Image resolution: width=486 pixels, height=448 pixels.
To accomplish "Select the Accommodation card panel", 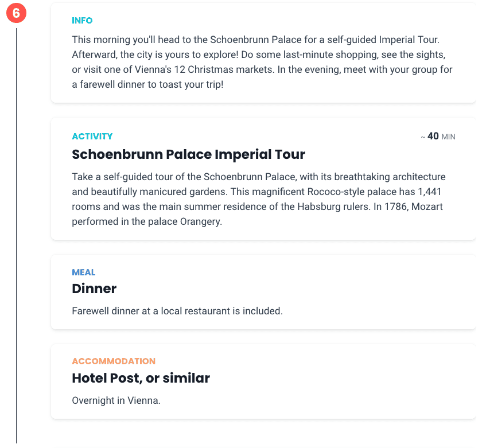I will [263, 381].
